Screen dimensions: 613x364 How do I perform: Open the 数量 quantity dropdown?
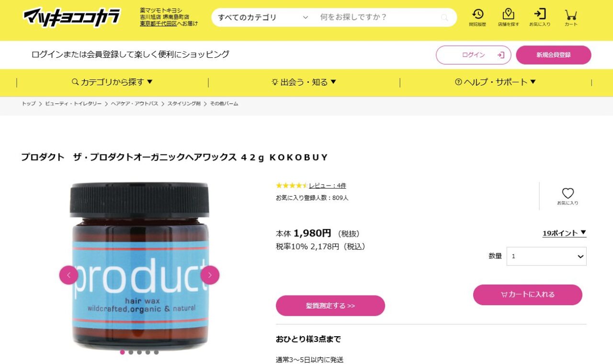tap(546, 256)
